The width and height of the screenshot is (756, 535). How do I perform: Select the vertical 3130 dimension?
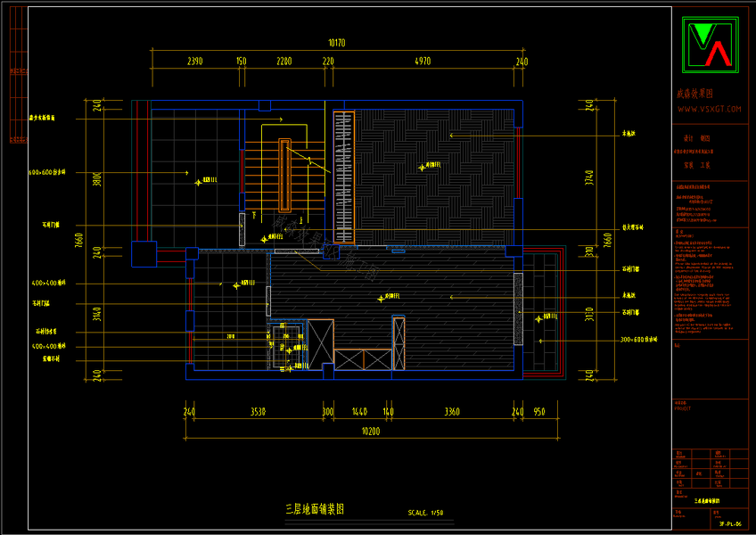[589, 314]
